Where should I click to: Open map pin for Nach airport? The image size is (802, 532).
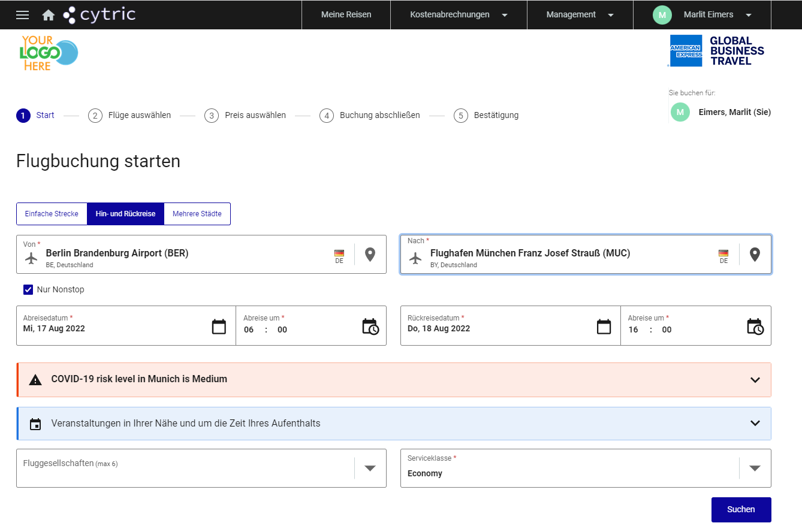click(755, 255)
